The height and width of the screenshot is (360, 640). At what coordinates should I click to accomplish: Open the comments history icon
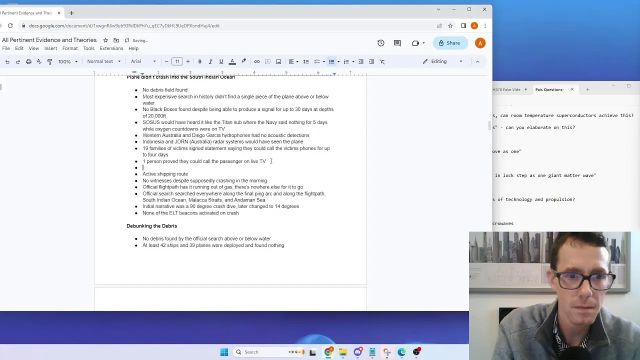click(397, 43)
